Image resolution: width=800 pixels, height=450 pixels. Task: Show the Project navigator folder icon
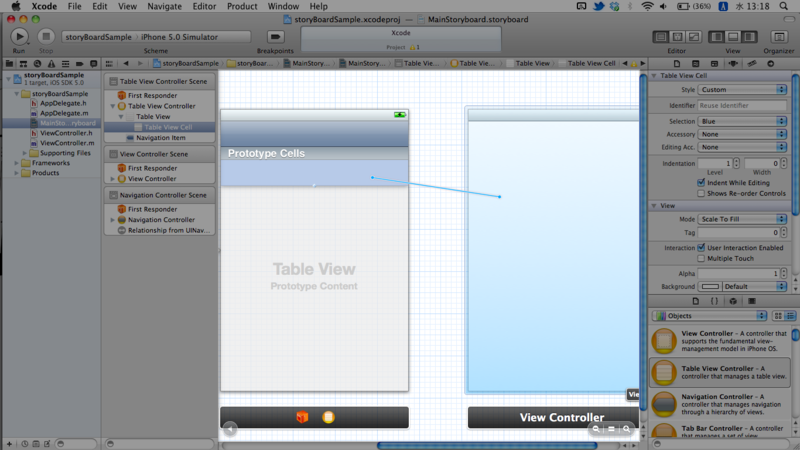click(x=9, y=64)
